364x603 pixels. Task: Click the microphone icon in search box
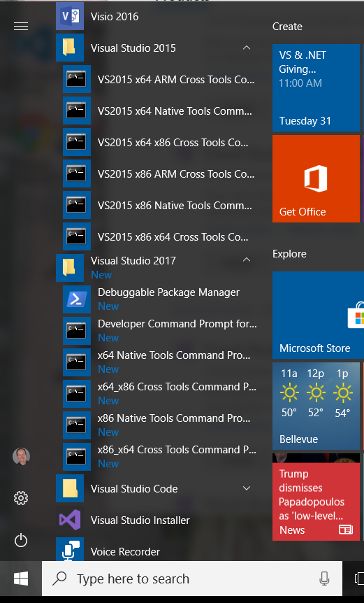pyautogui.click(x=324, y=579)
